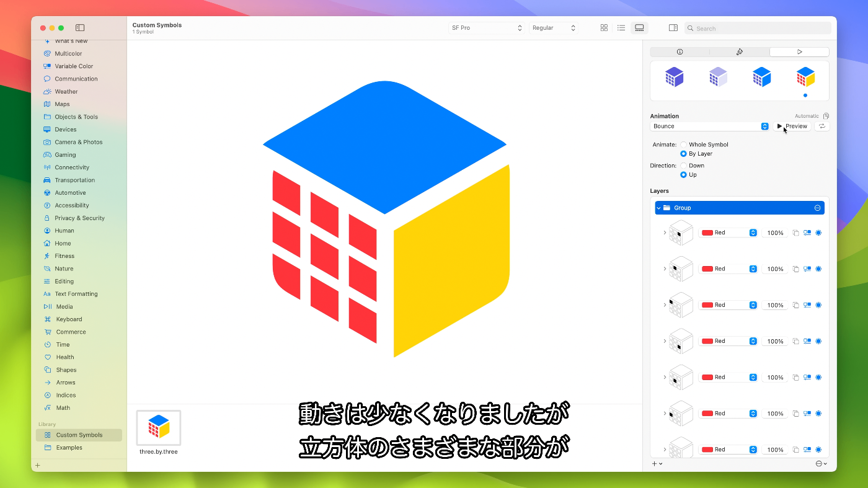The height and width of the screenshot is (488, 868).
Task: Click opacity 100% field of topmost Red layer
Action: (775, 233)
